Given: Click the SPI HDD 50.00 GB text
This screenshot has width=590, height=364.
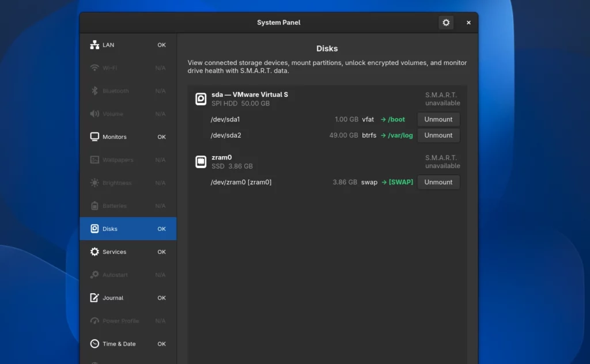Looking at the screenshot, I should pos(240,104).
